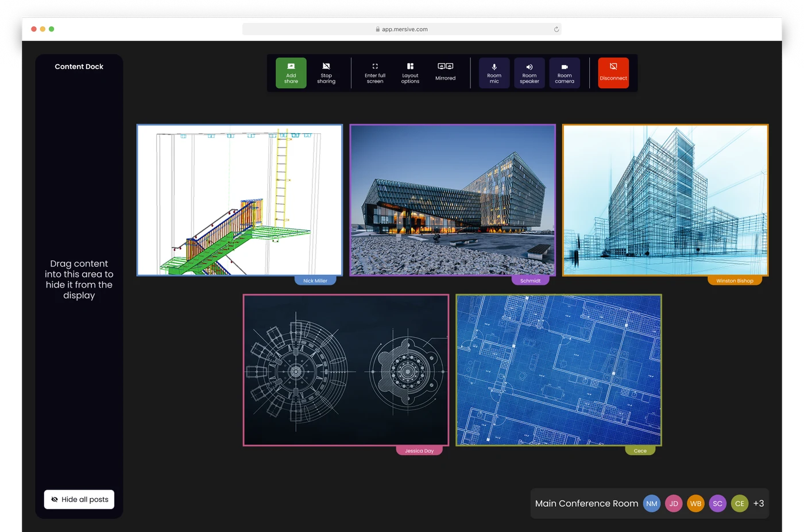Expand the +3 additional participants
The width and height of the screenshot is (804, 532).
point(759,503)
